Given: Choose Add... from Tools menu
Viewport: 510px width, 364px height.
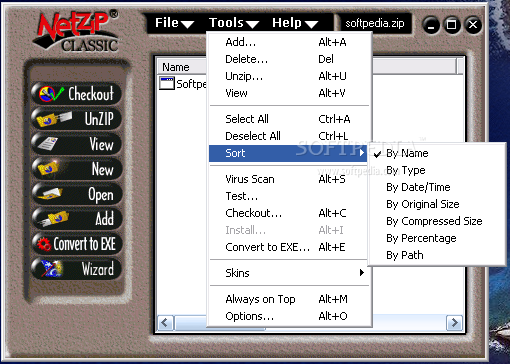Looking at the screenshot, I should 289,42.
